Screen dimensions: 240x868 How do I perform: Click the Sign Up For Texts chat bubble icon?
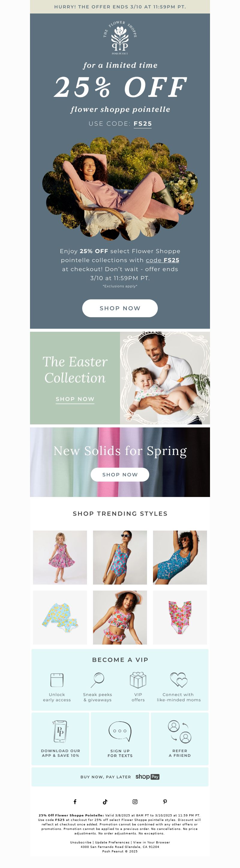coord(120,732)
